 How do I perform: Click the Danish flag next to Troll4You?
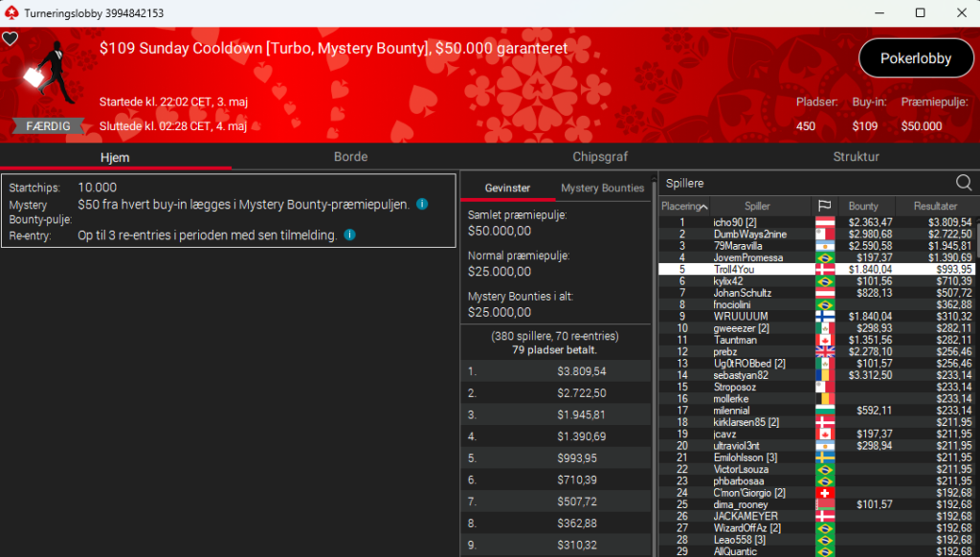[824, 270]
